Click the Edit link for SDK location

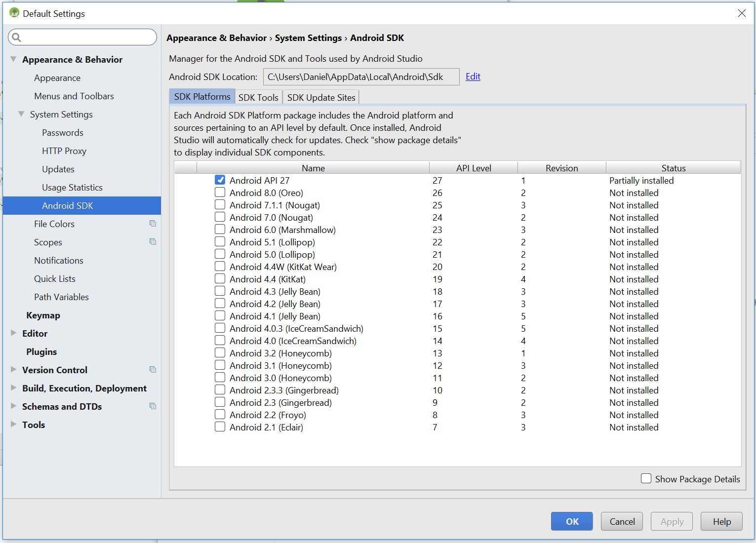(473, 77)
